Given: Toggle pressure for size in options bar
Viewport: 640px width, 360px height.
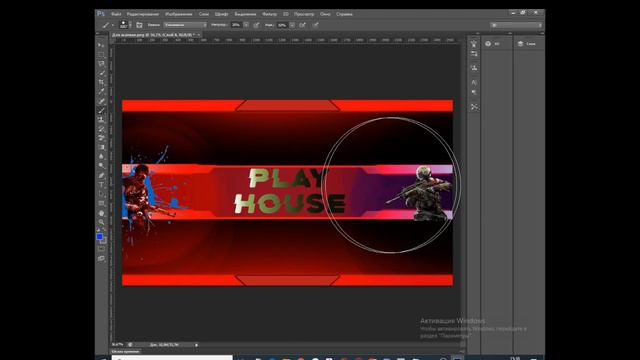Looking at the screenshot, I should click(316, 25).
